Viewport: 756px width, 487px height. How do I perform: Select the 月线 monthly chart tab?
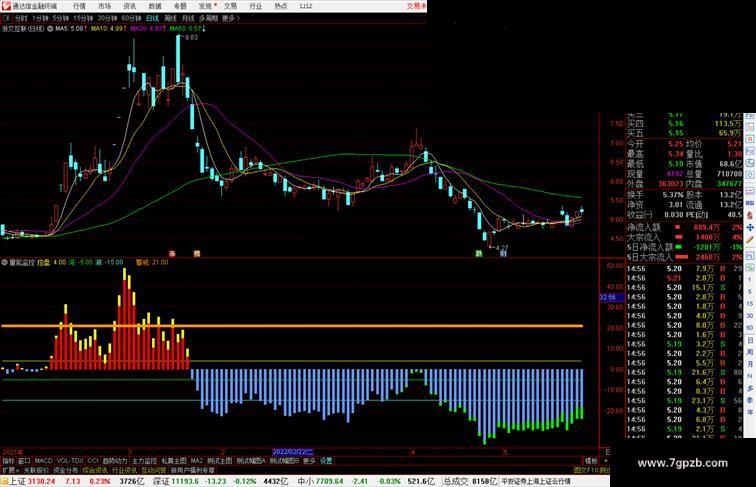pyautogui.click(x=188, y=18)
